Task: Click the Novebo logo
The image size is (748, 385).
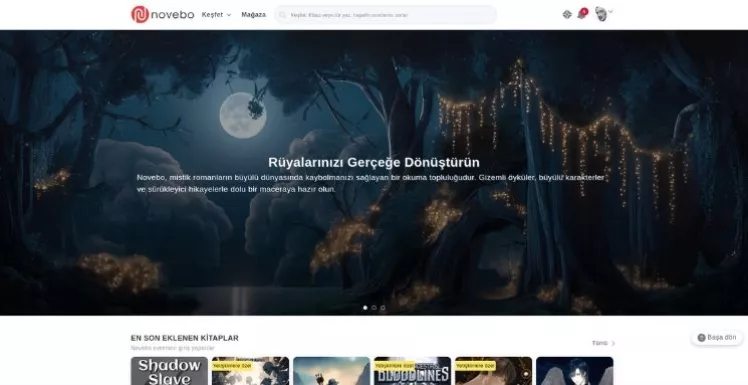Action: click(x=163, y=14)
